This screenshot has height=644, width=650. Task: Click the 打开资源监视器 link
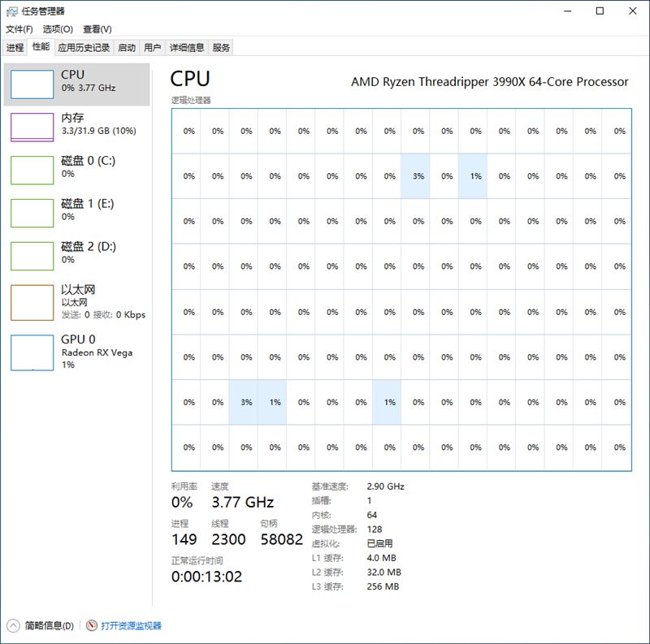click(131, 625)
